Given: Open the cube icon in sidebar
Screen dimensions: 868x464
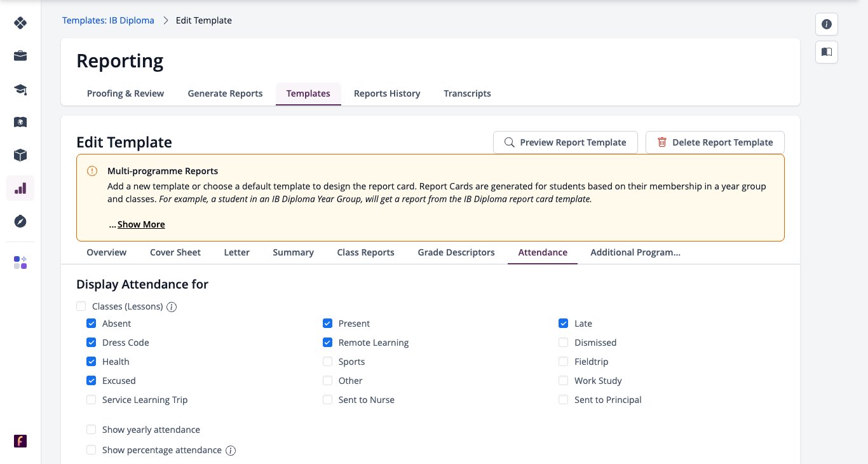Looking at the screenshot, I should [20, 155].
